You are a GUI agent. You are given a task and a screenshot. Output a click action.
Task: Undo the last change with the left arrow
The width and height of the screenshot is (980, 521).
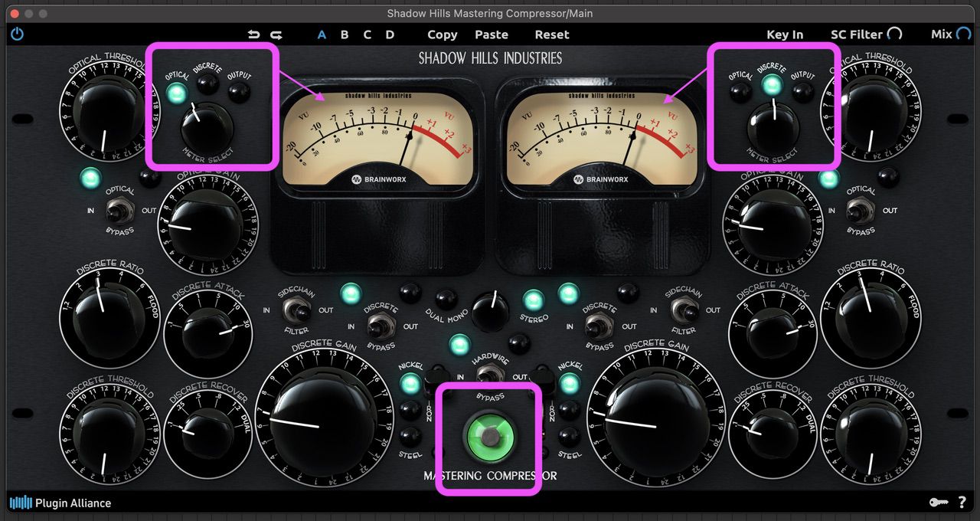(254, 34)
